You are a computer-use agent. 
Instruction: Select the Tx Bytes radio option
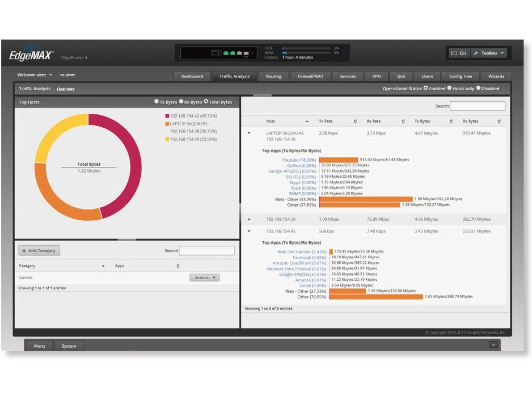click(x=156, y=101)
